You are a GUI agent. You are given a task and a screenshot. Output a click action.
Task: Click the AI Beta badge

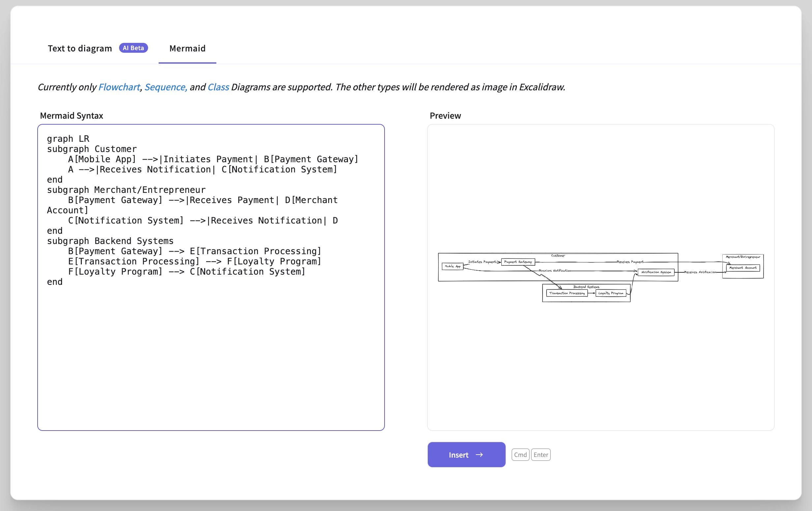coord(133,48)
